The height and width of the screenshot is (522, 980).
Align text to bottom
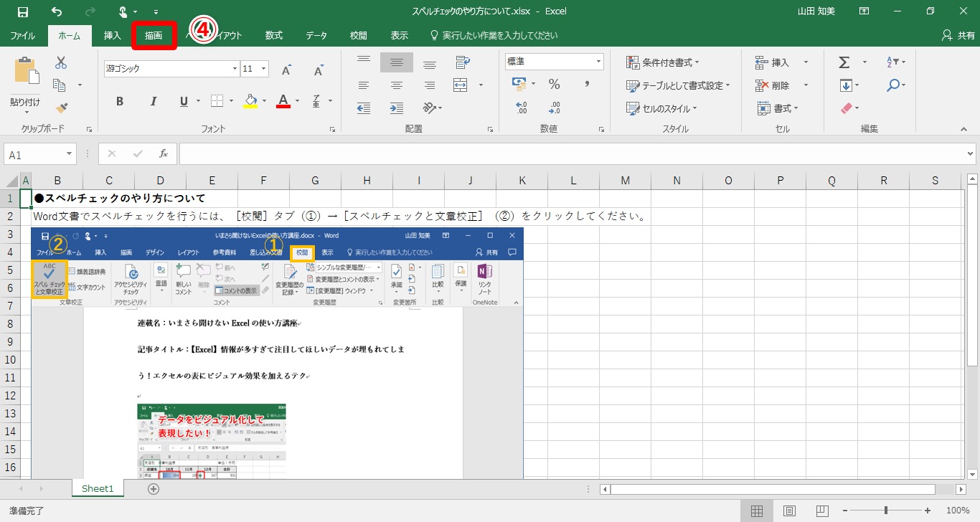(430, 63)
